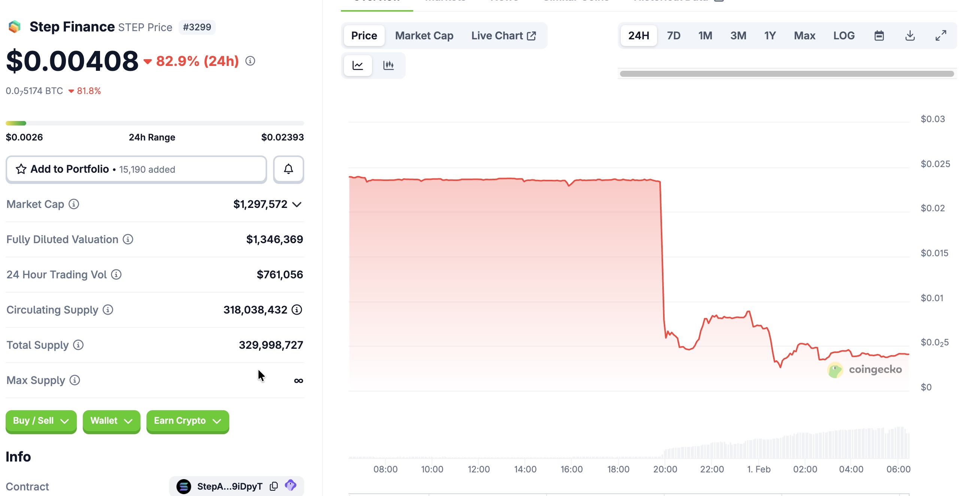Open the Wallet dropdown
The width and height of the screenshot is (980, 496).
pos(111,421)
